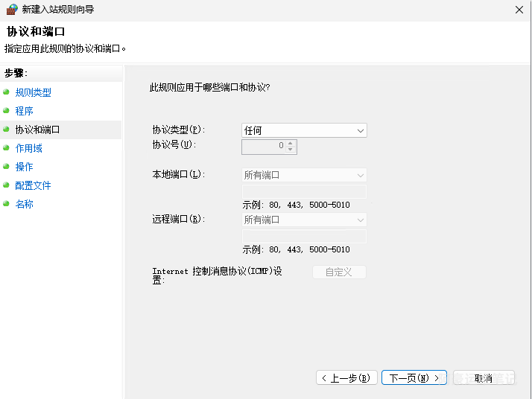Click the text box under 本地端口 dropdown
532x399 pixels.
(304, 192)
